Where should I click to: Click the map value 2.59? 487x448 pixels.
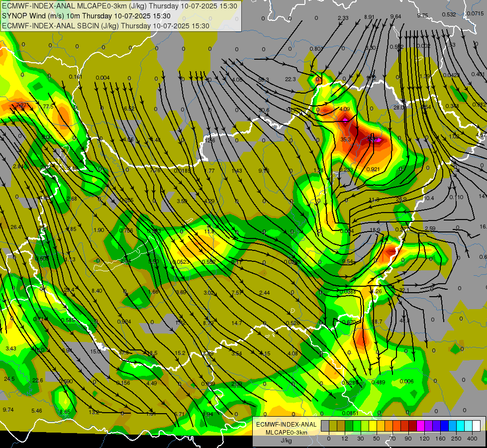(x=430, y=228)
